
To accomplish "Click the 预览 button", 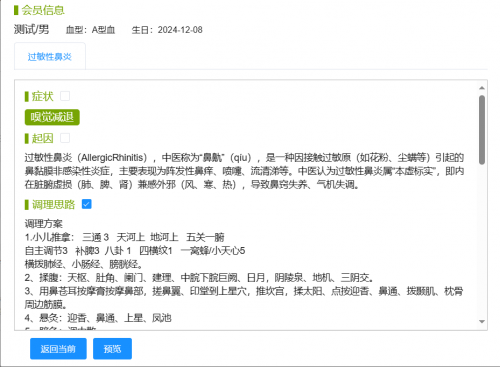I will point(112,349).
